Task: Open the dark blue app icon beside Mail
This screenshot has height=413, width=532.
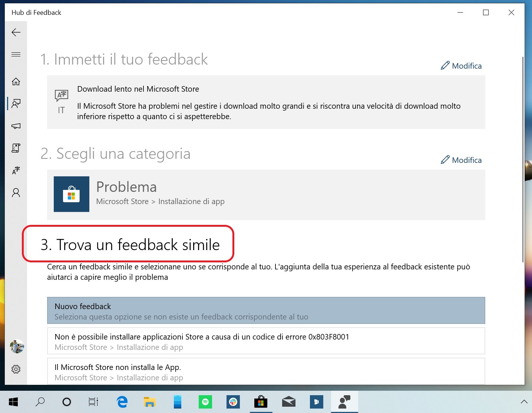Action: [x=317, y=402]
